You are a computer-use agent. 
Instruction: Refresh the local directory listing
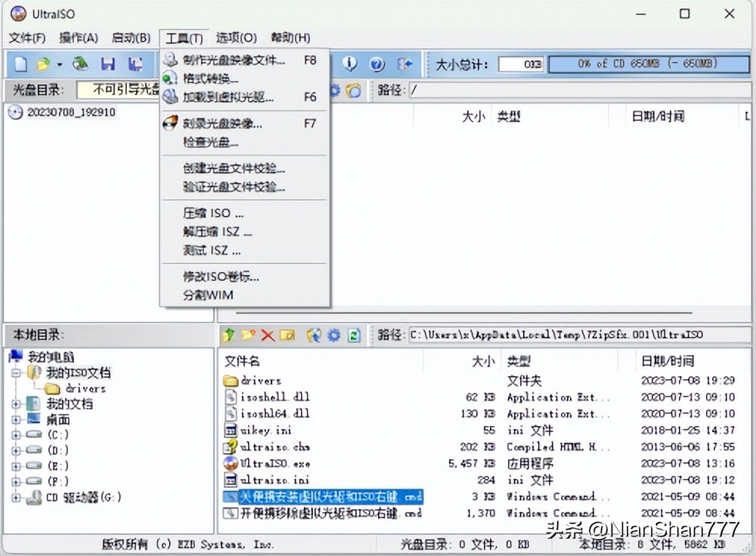pos(353,335)
